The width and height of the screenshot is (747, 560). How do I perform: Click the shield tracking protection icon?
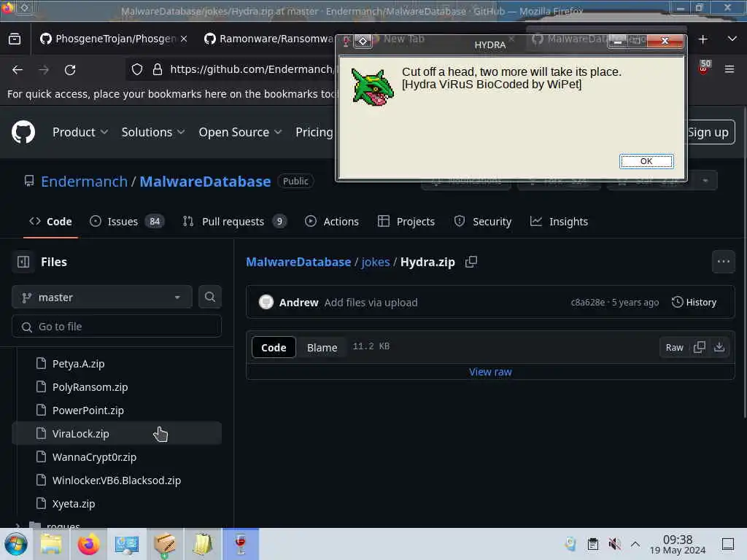tap(137, 69)
